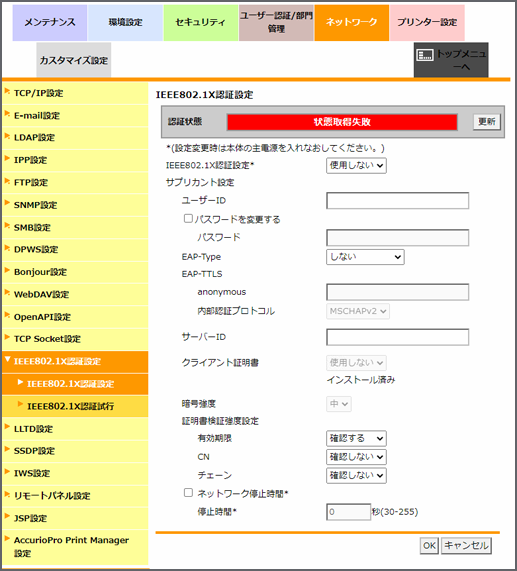The height and width of the screenshot is (571, 517).
Task: Open WebDAV設定 in sidebar
Action: click(x=75, y=295)
